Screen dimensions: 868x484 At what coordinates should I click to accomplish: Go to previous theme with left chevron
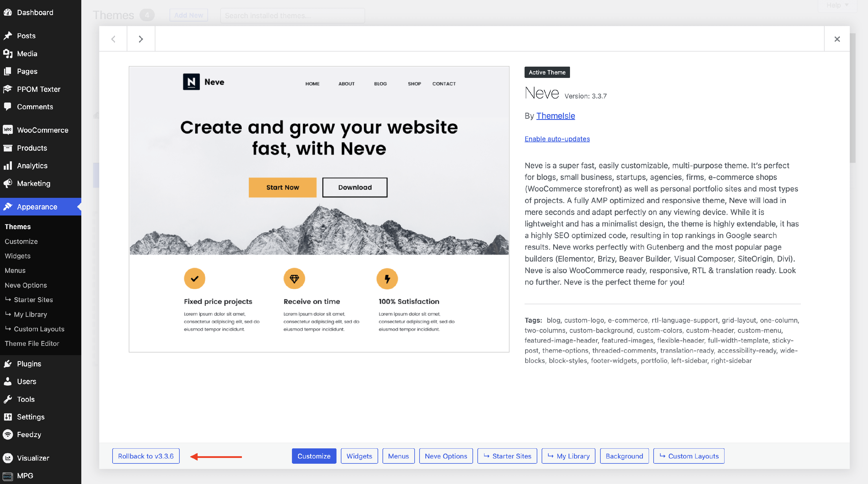pyautogui.click(x=113, y=39)
